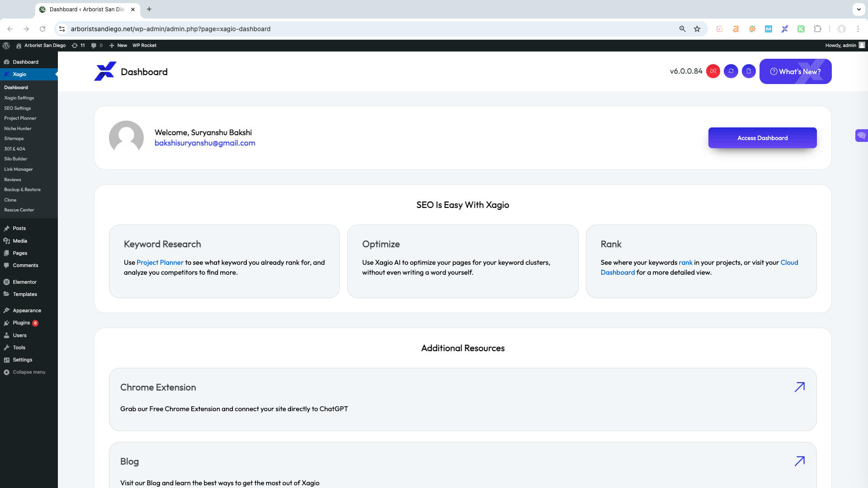The height and width of the screenshot is (488, 868).
Task: Click the red unlink license icon
Action: [713, 71]
